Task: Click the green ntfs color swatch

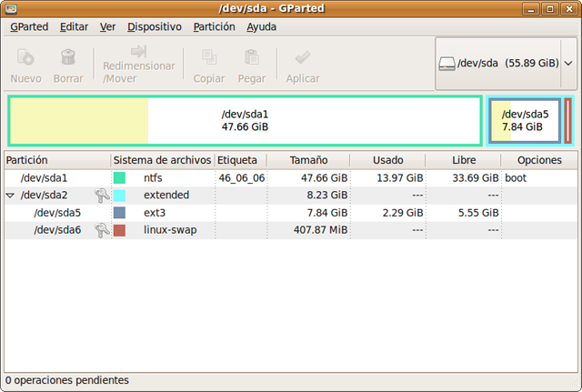Action: [x=119, y=178]
